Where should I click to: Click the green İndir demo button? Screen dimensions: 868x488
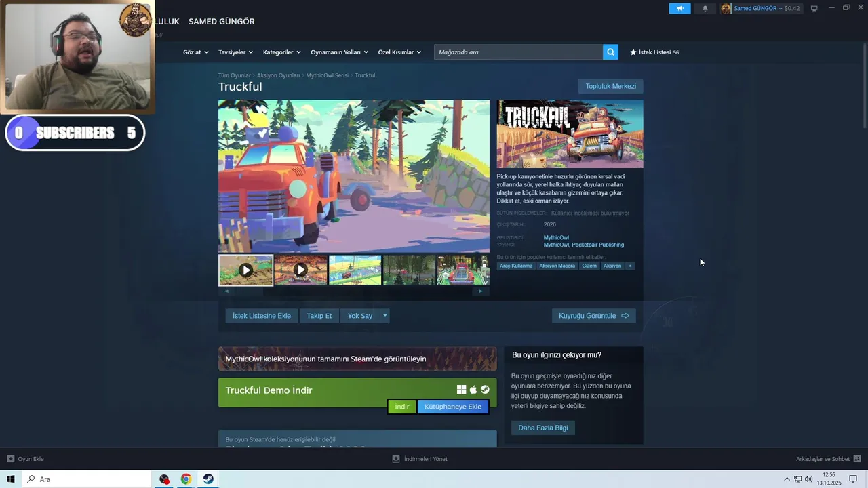pyautogui.click(x=402, y=407)
